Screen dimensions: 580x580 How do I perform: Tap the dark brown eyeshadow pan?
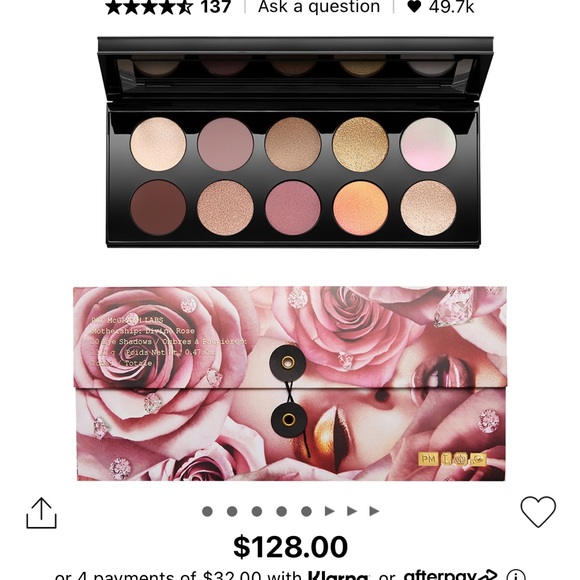click(x=158, y=208)
